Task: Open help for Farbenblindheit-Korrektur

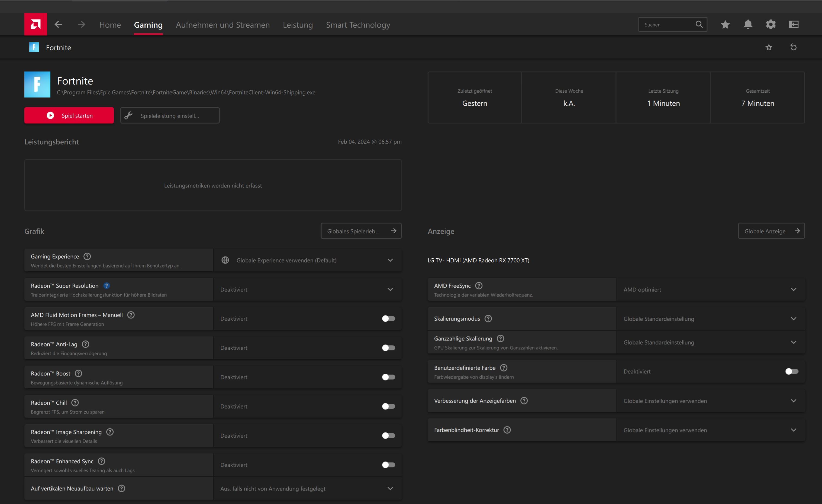Action: click(x=507, y=430)
